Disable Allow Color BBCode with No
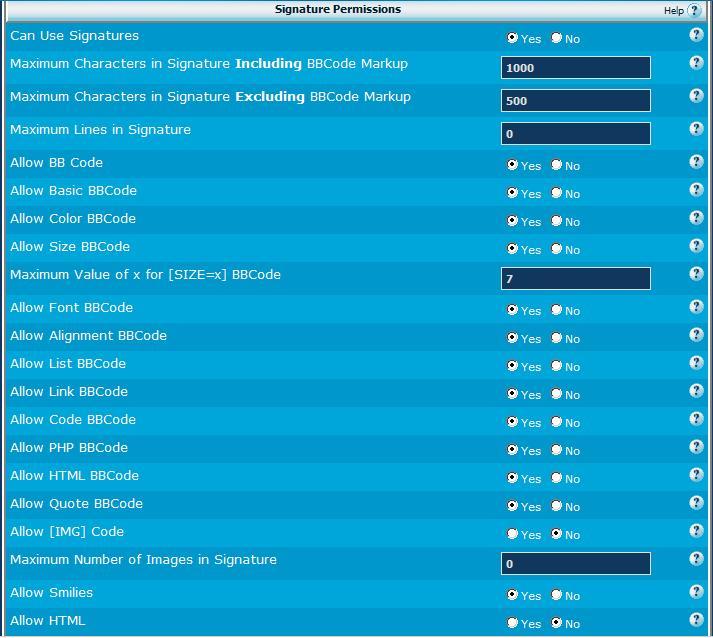713x638 pixels. (x=557, y=221)
